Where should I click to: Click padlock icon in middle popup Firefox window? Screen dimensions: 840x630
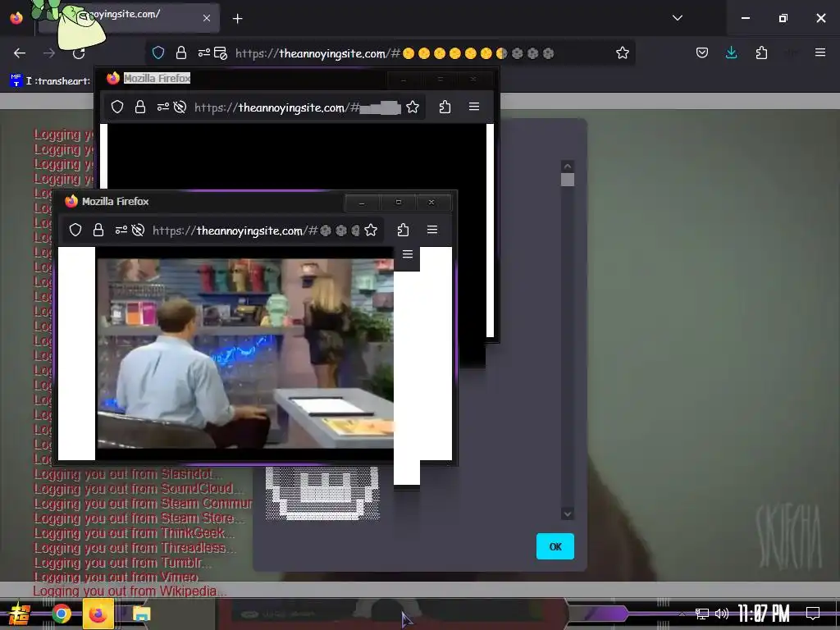(x=140, y=107)
